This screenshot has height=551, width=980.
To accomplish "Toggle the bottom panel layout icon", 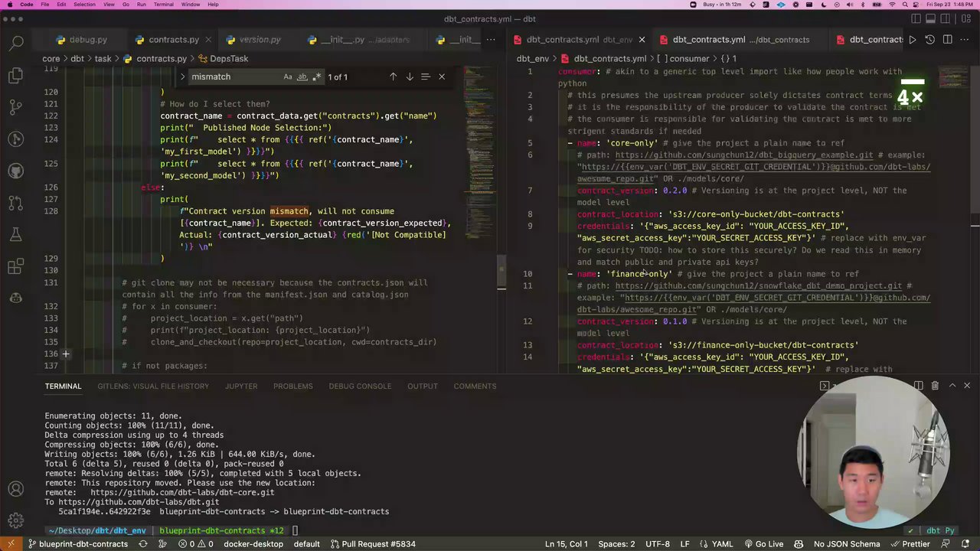I will pos(932,19).
